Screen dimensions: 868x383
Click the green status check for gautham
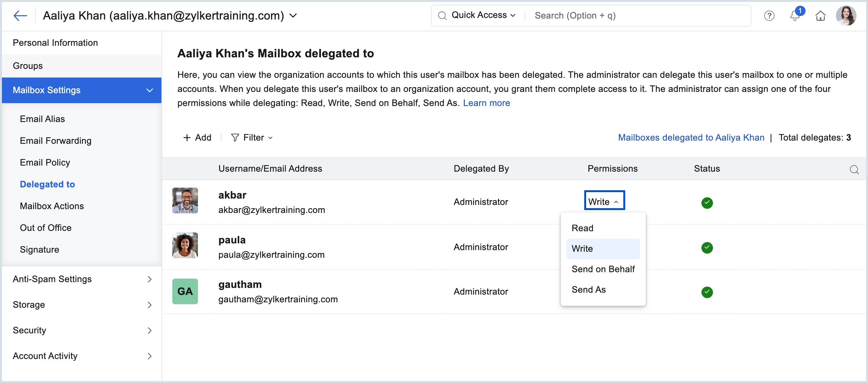tap(707, 292)
